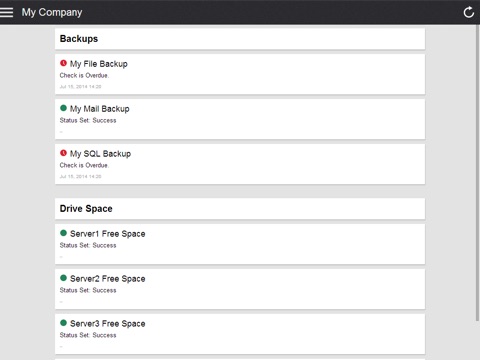Open the My File Backup item
This screenshot has width=480, height=360.
[240, 74]
